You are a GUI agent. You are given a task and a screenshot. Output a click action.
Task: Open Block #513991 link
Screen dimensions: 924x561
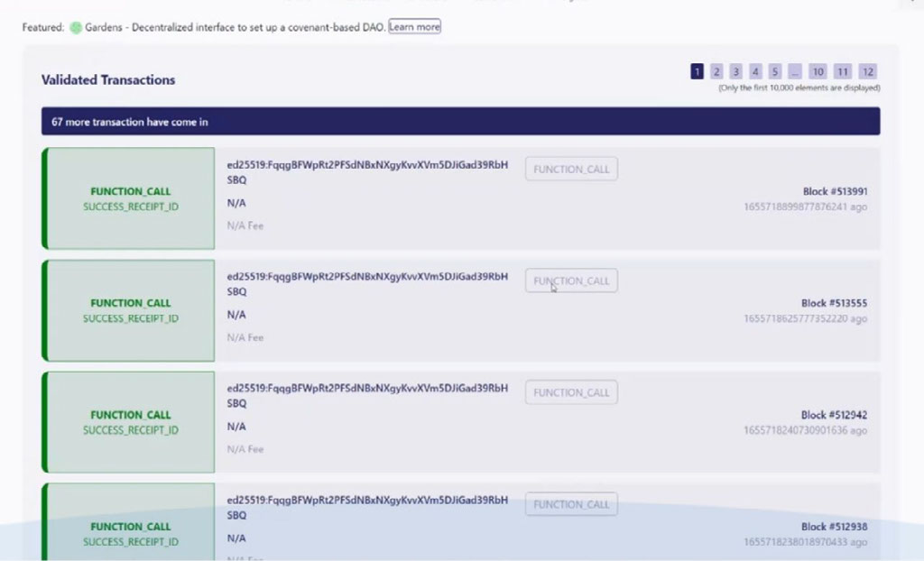[x=835, y=191]
